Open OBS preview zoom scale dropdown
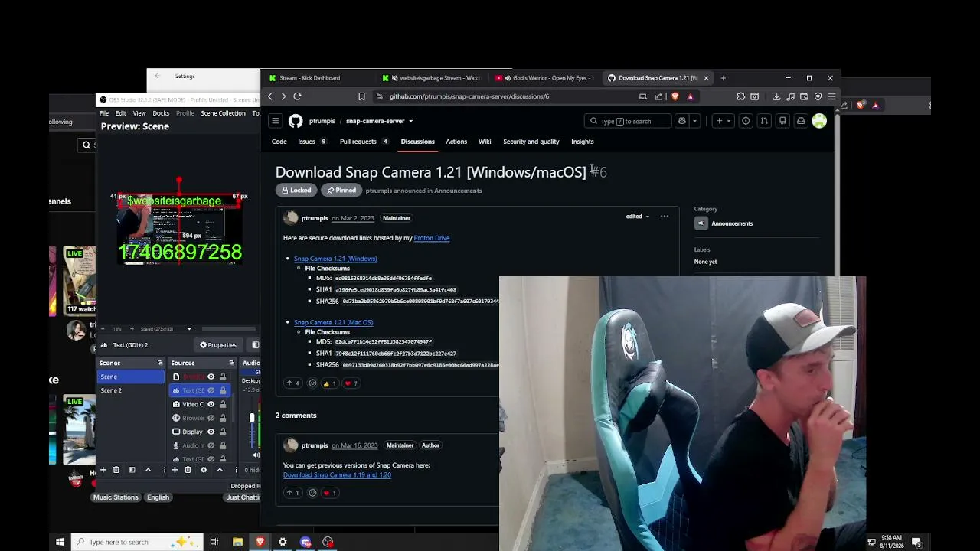 (189, 329)
